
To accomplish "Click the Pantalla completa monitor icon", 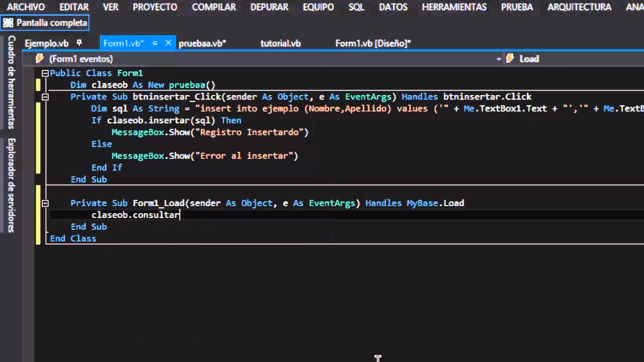I will [8, 23].
